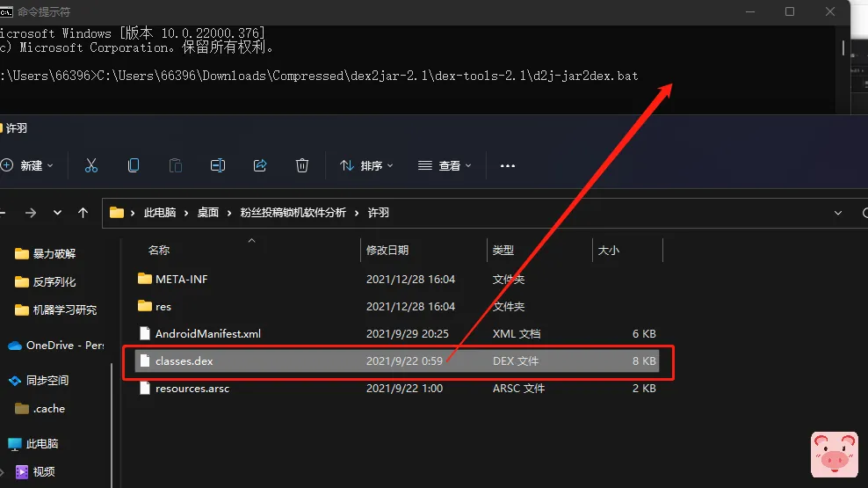Click the classes.dex file icon
Screen dimensions: 868x488
click(144, 361)
